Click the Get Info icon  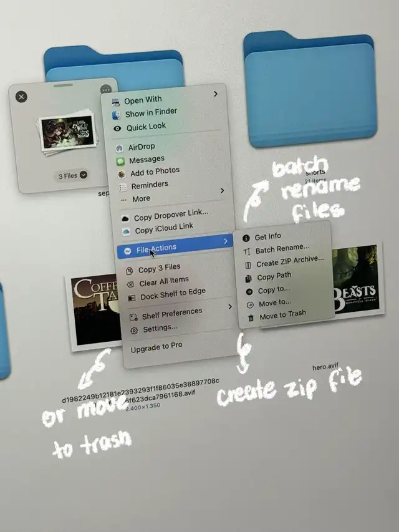tap(246, 237)
